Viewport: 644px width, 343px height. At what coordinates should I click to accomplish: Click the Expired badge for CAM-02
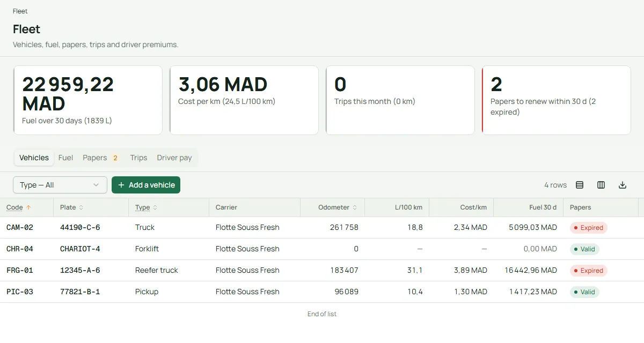tap(589, 228)
